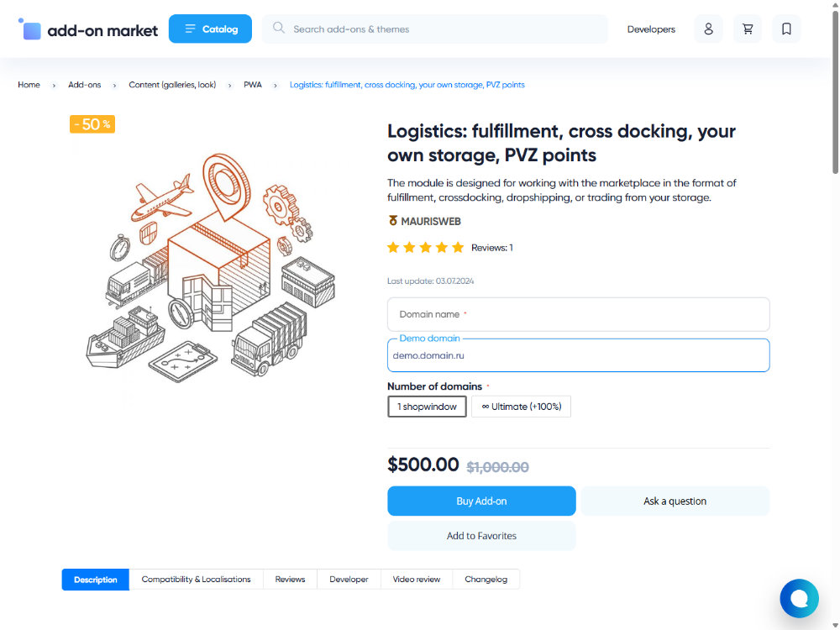
Task: Click the Ask a question button
Action: [675, 501]
